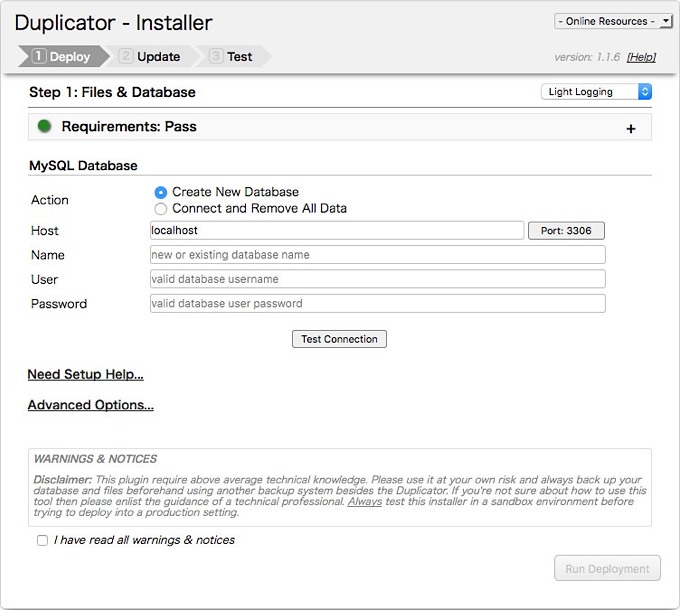
Task: Switch to the Deploy step tab
Action: tap(61, 57)
